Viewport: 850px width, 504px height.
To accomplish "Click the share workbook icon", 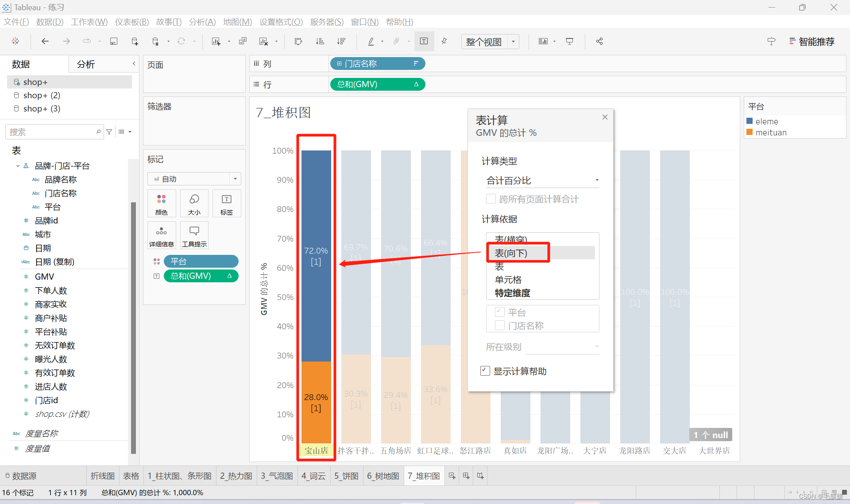I will (x=599, y=41).
